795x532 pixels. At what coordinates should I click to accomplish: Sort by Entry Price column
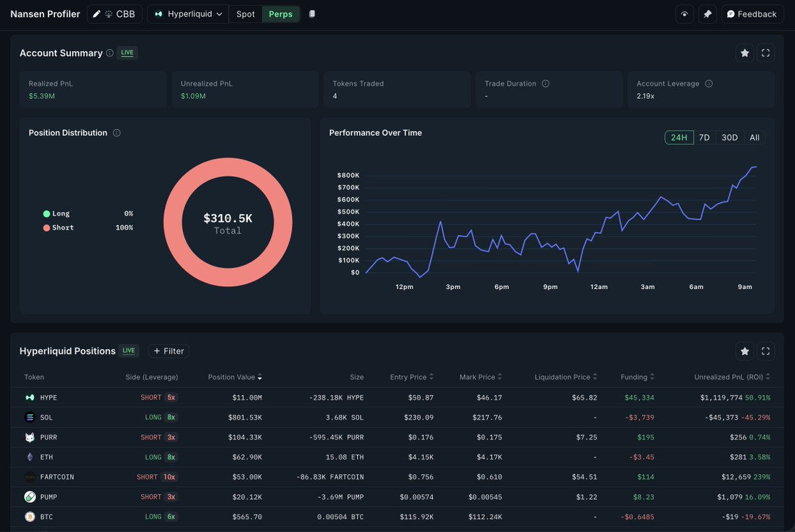pyautogui.click(x=412, y=378)
